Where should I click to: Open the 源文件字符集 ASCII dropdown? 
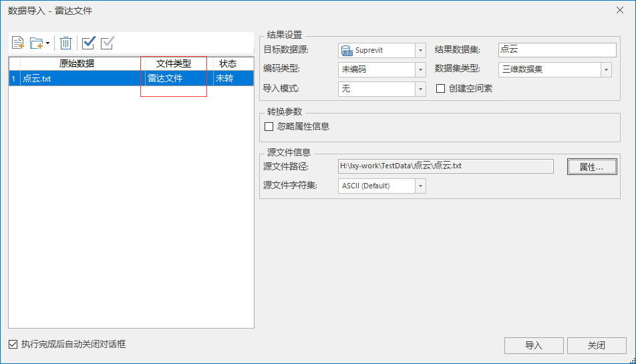pyautogui.click(x=421, y=186)
